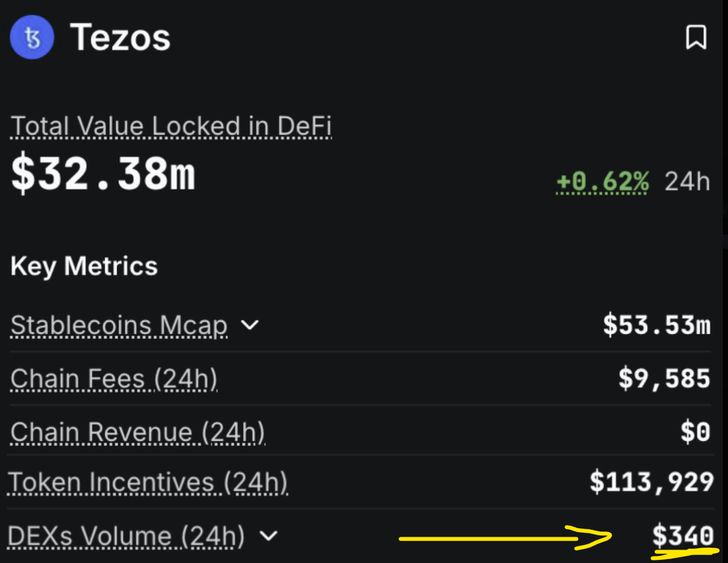This screenshot has height=563, width=728.
Task: Click the Token Incentives (24h) label
Action: [147, 482]
